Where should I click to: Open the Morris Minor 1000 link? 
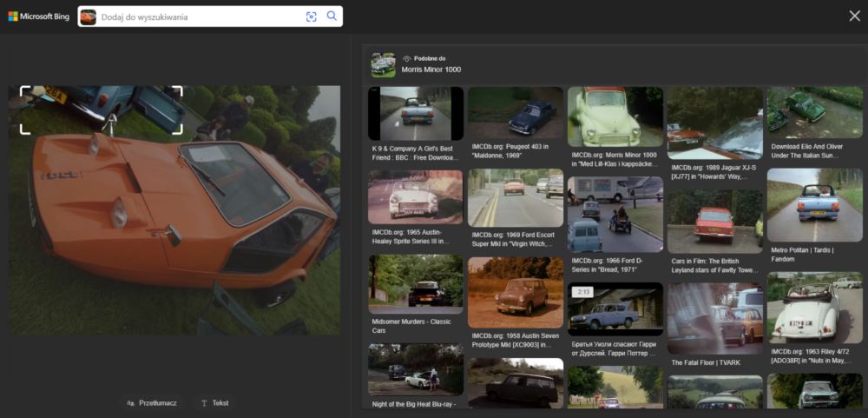point(431,70)
